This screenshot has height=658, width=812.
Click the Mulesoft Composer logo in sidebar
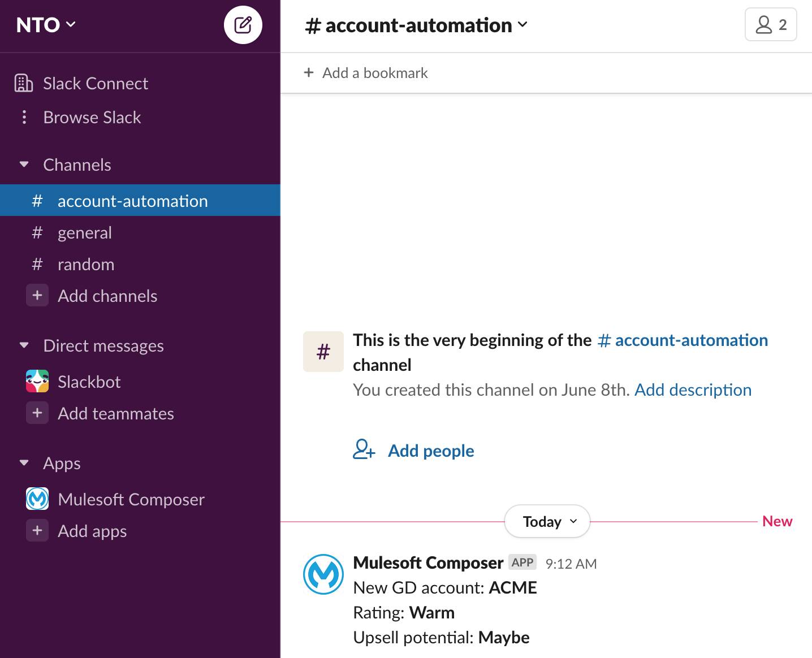pyautogui.click(x=37, y=499)
